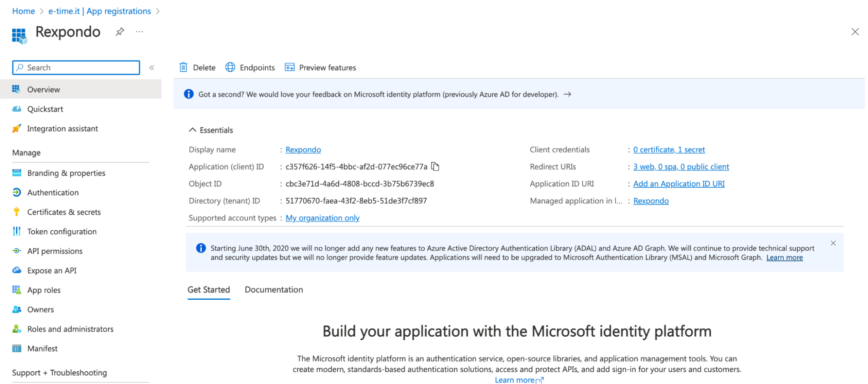
Task: Collapse the Essentials section
Action: point(192,130)
